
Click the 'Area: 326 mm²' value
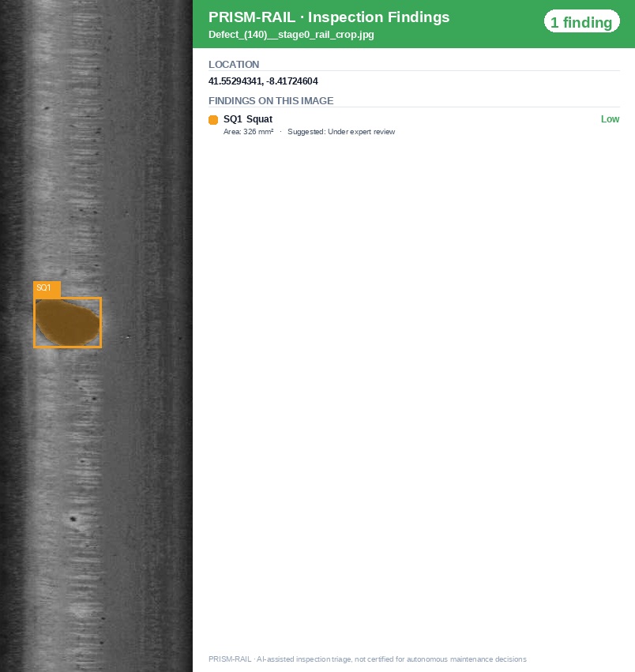[248, 132]
